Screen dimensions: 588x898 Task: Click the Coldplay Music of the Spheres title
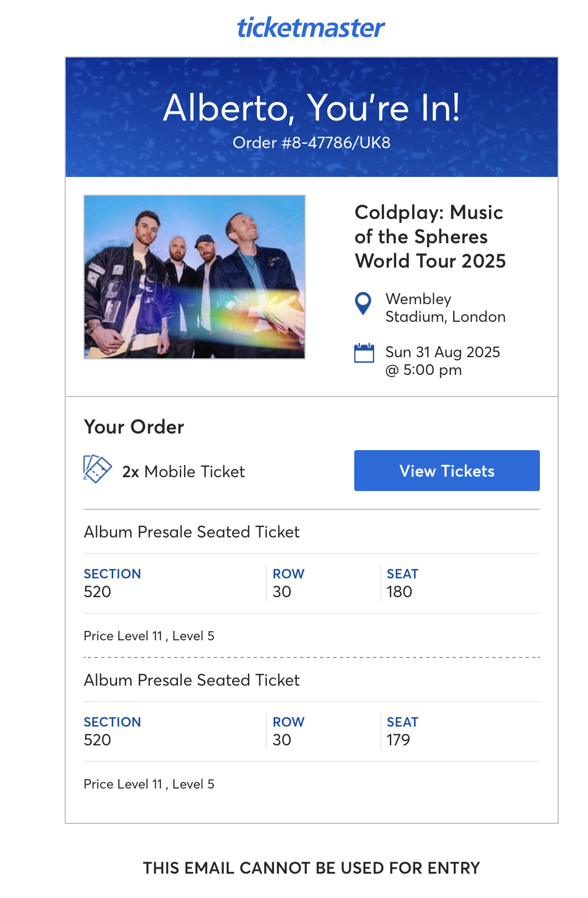(430, 237)
